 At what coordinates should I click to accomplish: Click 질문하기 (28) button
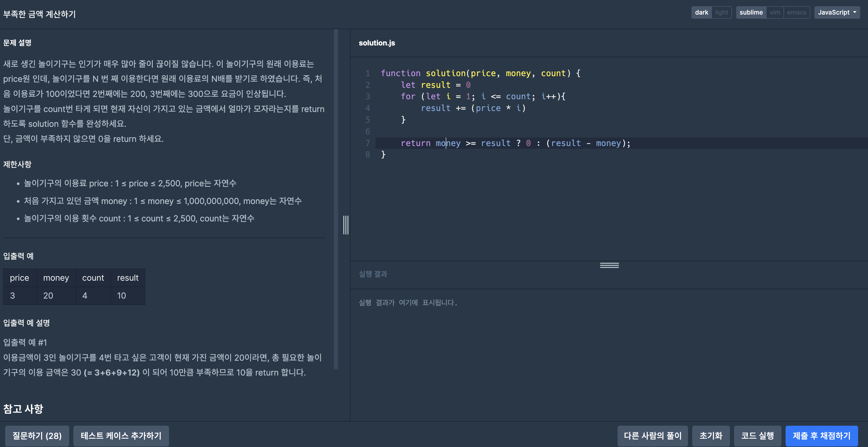point(37,436)
